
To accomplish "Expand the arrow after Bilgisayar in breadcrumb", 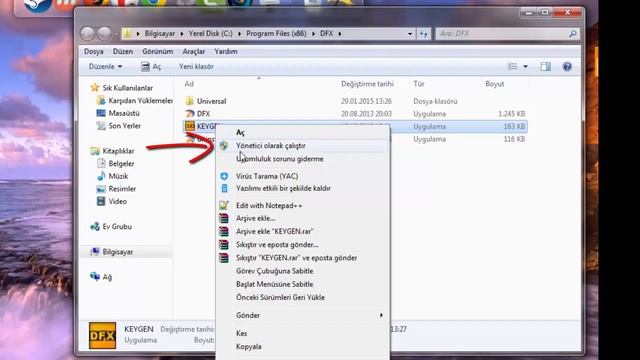I will tap(182, 33).
